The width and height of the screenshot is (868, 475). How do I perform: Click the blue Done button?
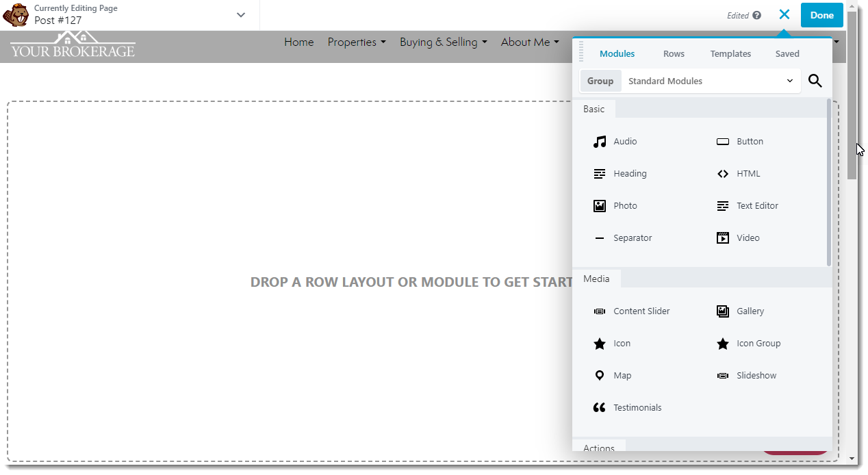point(821,14)
